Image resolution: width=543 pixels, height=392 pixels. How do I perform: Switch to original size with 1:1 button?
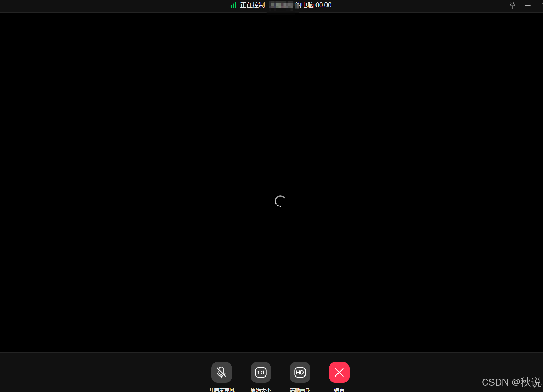(261, 372)
